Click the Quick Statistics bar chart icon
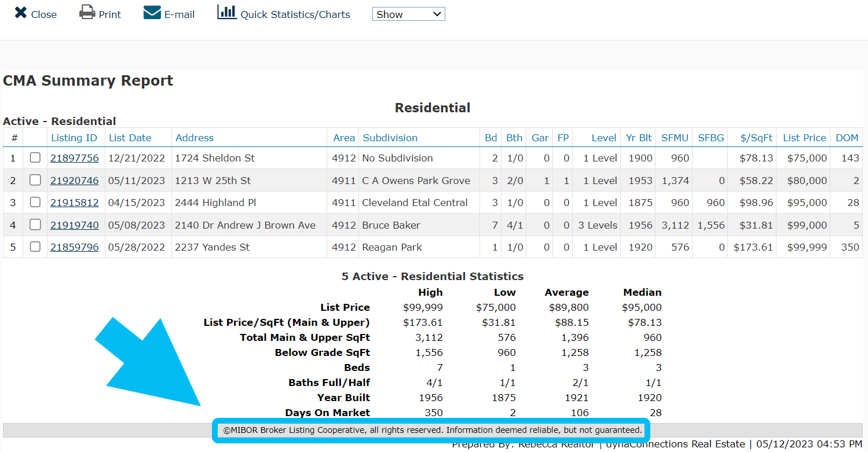Image resolution: width=868 pixels, height=452 pixels. coord(227,12)
